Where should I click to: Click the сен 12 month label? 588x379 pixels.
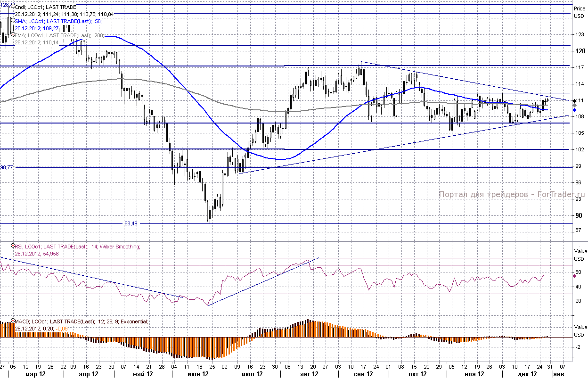[363, 374]
